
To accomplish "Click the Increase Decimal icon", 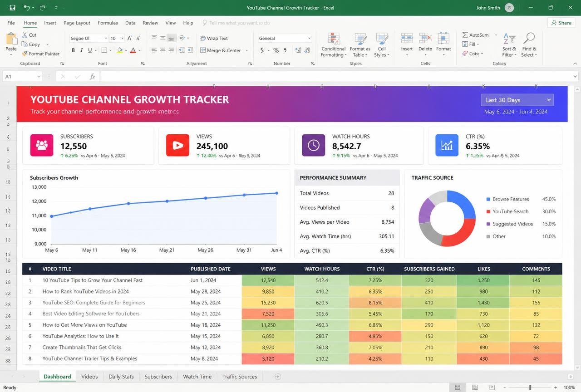I will point(298,50).
